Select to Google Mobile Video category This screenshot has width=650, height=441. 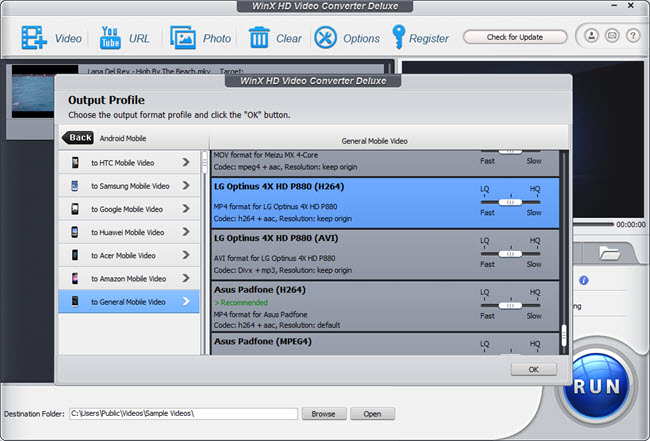[x=129, y=209]
